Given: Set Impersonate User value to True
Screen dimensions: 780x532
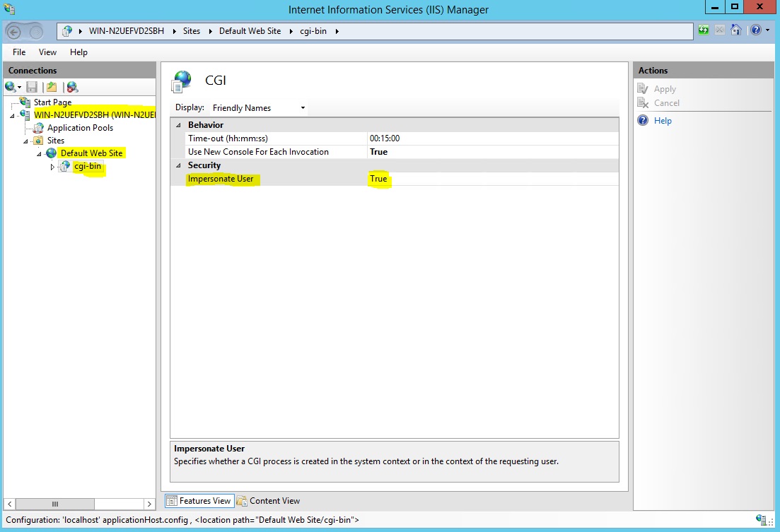Looking at the screenshot, I should pyautogui.click(x=379, y=179).
